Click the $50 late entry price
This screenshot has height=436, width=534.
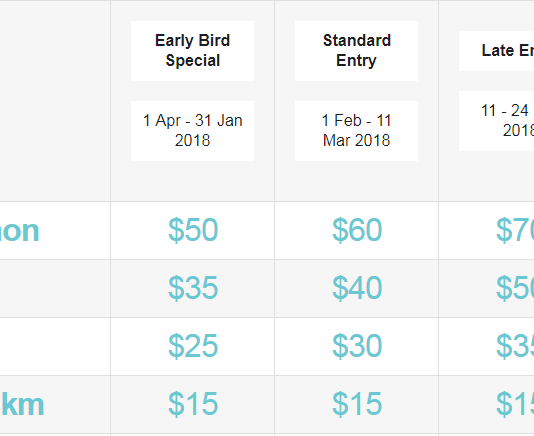click(515, 288)
